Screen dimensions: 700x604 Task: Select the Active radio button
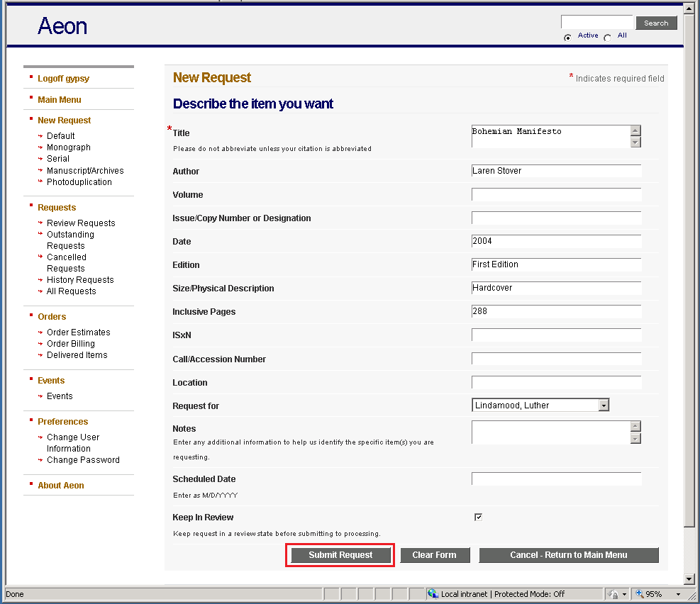point(568,35)
